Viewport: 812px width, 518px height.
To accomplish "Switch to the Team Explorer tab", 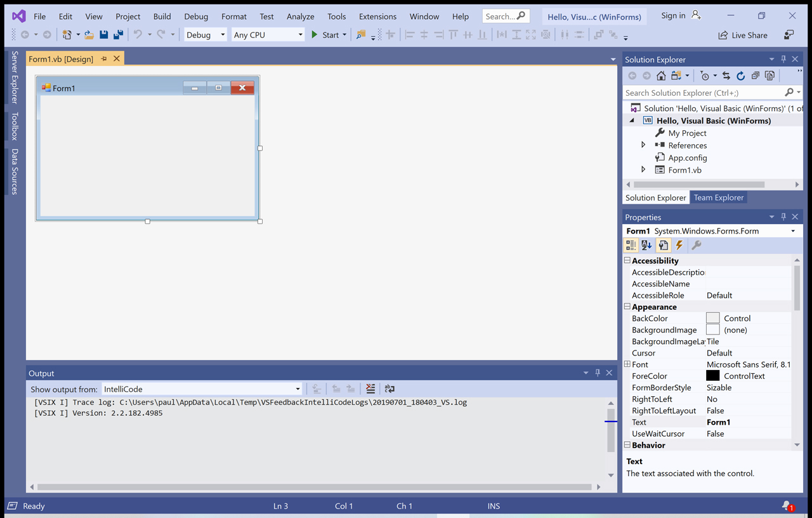I will click(x=719, y=197).
